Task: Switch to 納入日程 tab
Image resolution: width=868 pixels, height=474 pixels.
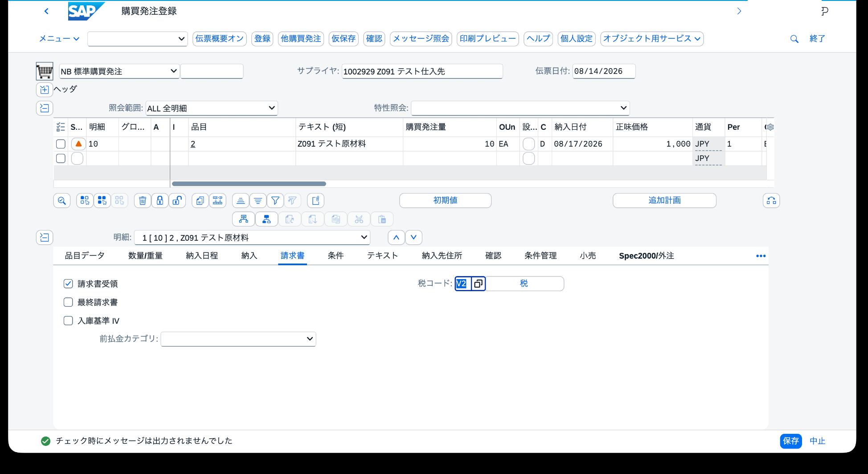Action: 202,256
